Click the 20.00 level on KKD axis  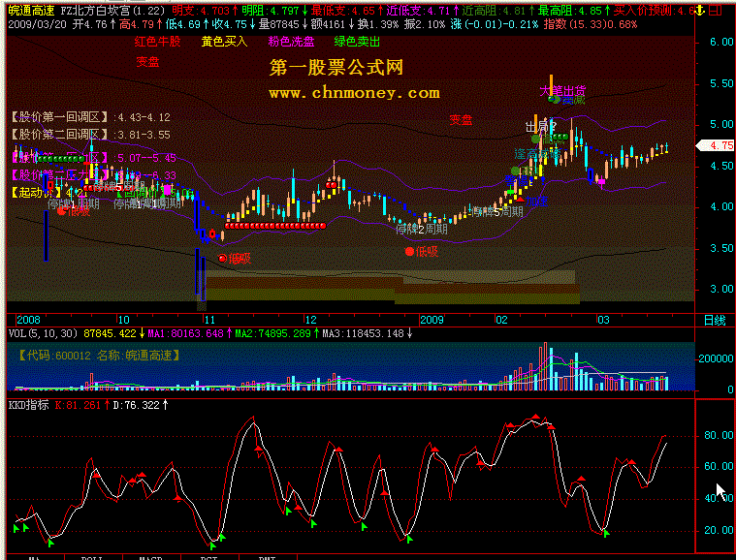click(719, 530)
